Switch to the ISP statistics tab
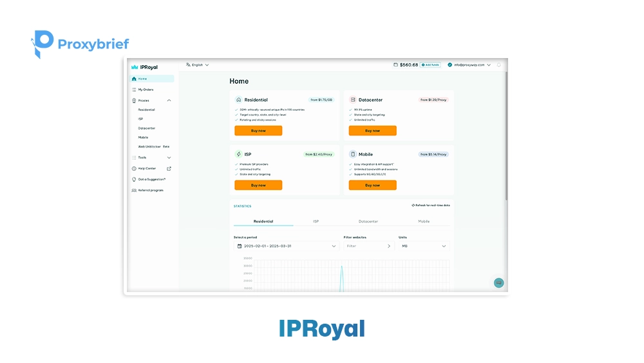Viewport: 644px width, 363px height. (x=316, y=221)
